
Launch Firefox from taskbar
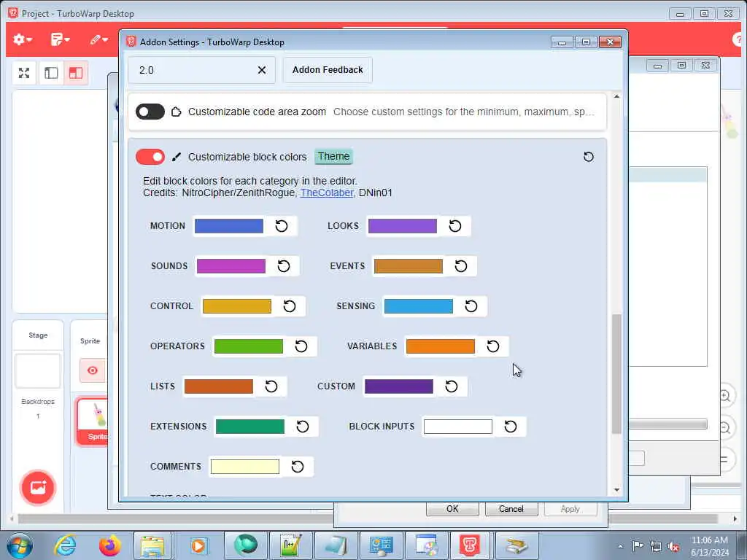109,545
